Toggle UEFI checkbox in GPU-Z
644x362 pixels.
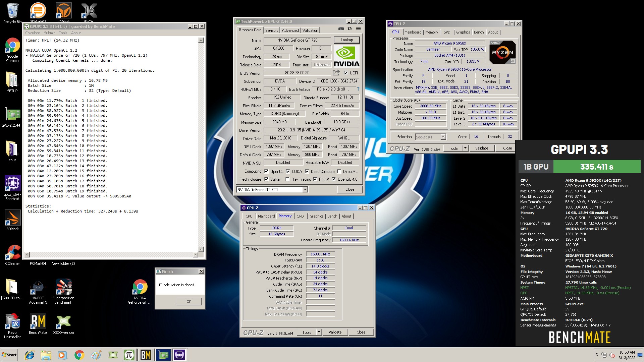point(346,73)
